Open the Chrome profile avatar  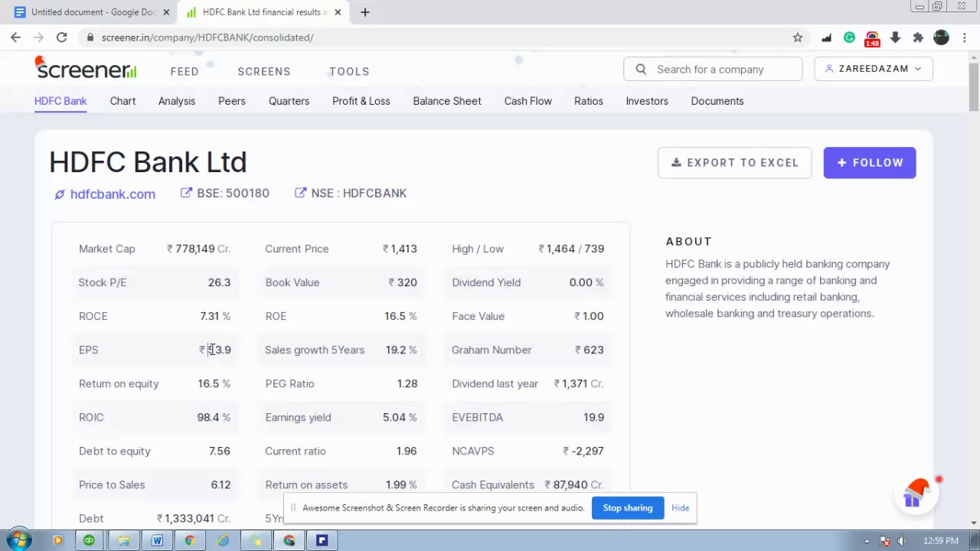[x=941, y=37]
